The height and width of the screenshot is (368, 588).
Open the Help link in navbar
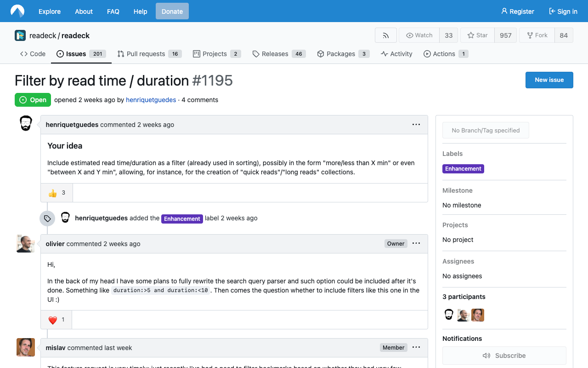141,11
